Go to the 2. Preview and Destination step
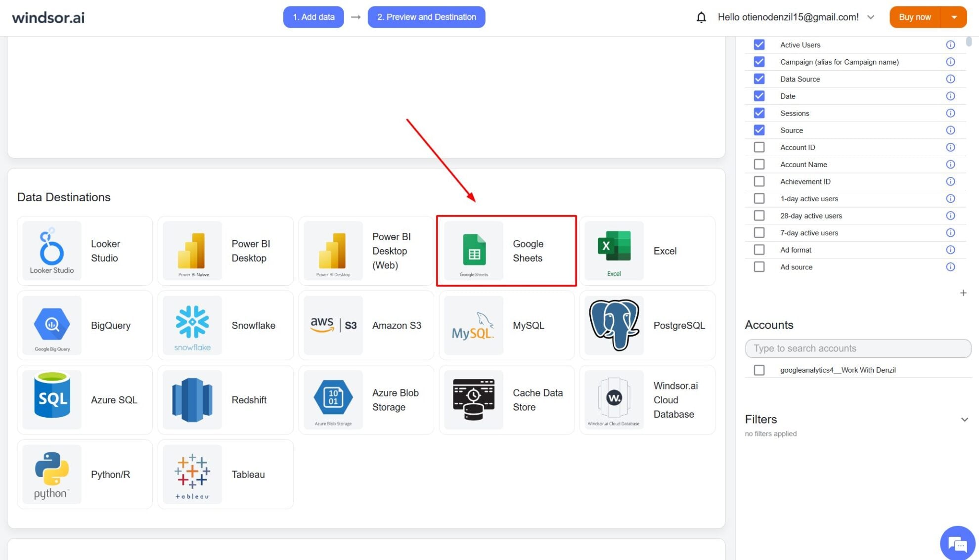The height and width of the screenshot is (560, 979). click(426, 16)
